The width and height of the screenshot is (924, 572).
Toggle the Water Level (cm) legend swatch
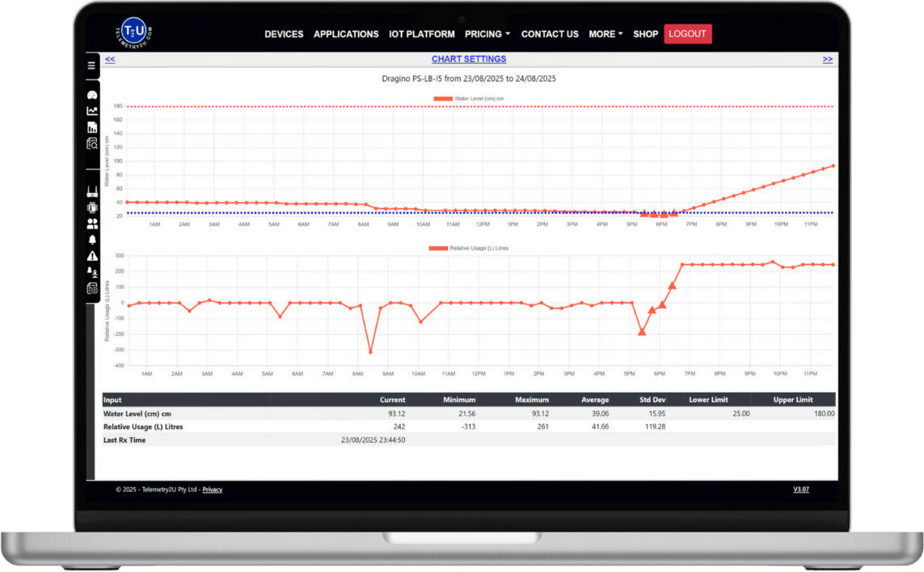(x=443, y=99)
